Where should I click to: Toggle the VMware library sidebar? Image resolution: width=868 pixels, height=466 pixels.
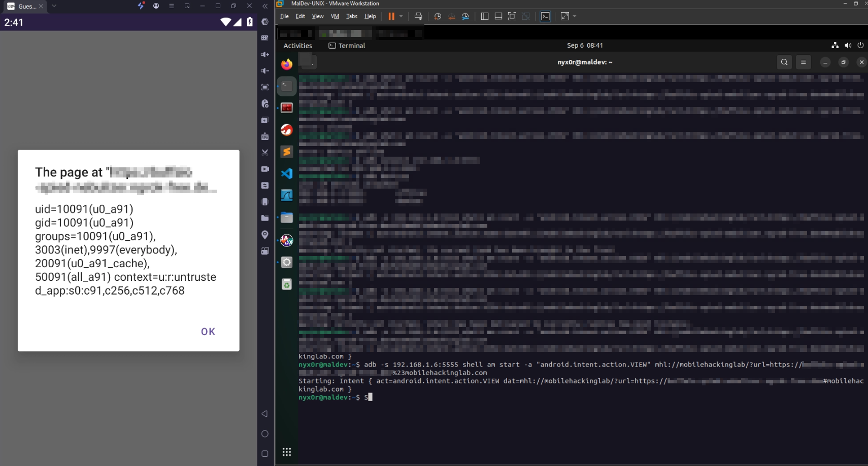click(x=485, y=16)
